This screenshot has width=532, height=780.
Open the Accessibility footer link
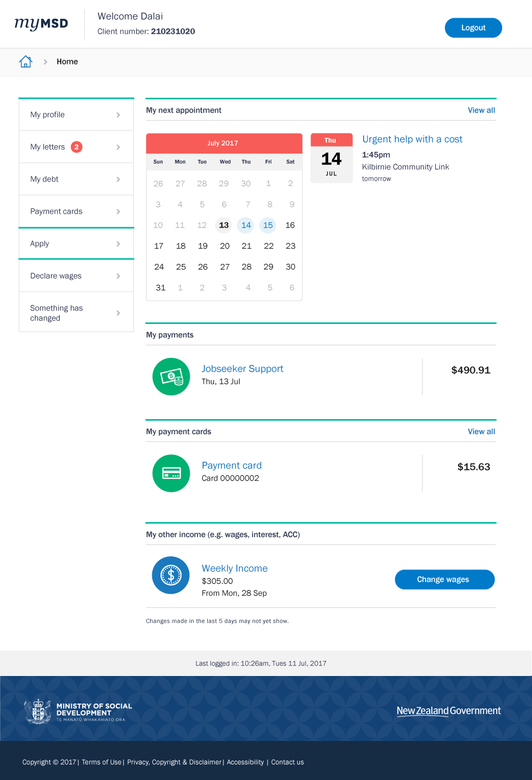click(x=245, y=762)
